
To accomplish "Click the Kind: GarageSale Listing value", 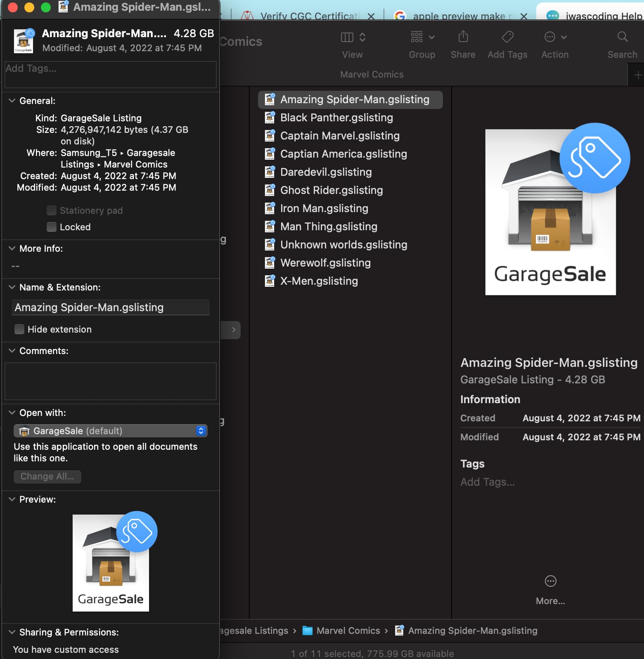I will click(x=101, y=118).
